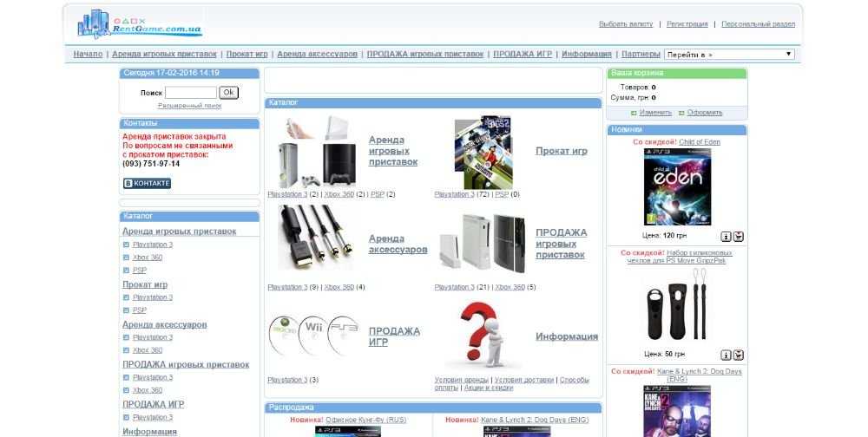
Task: Open Аренда игровых приставок in top menu
Action: [x=164, y=55]
